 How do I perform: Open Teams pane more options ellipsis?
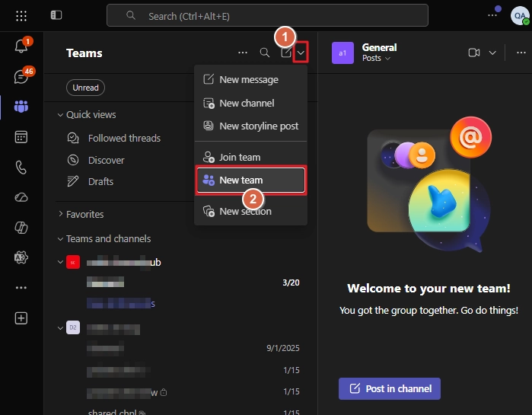pos(243,53)
